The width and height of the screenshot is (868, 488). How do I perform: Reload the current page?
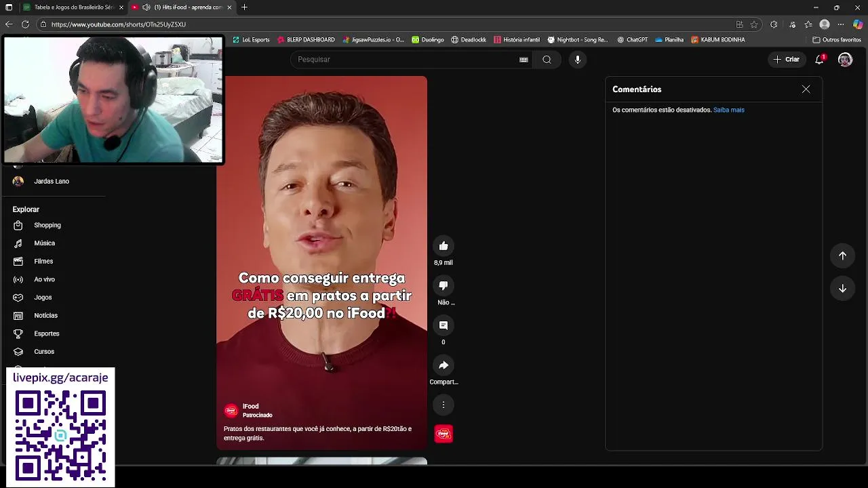point(25,24)
